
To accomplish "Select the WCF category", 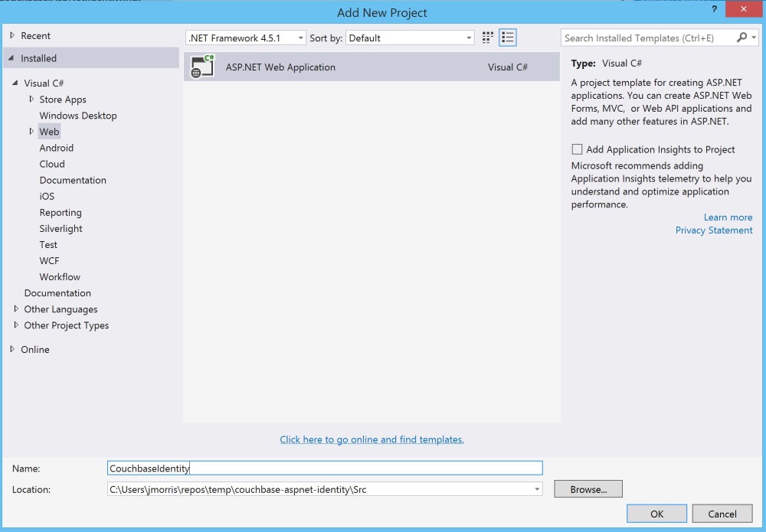I will tap(49, 260).
